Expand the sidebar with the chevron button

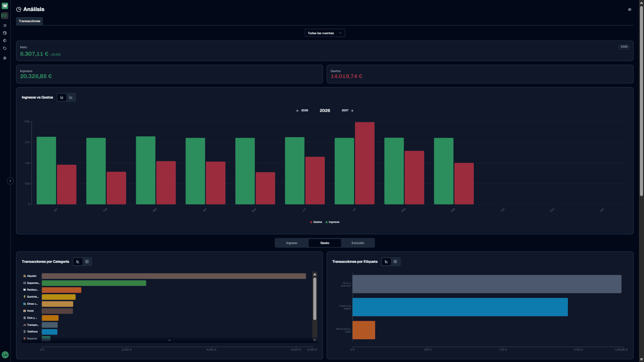click(10, 181)
